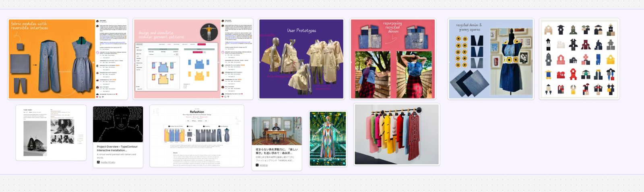The height and width of the screenshot is (192, 644).
Task: Open the 'design and simulate modular garment patterns' card
Action: 193,59
